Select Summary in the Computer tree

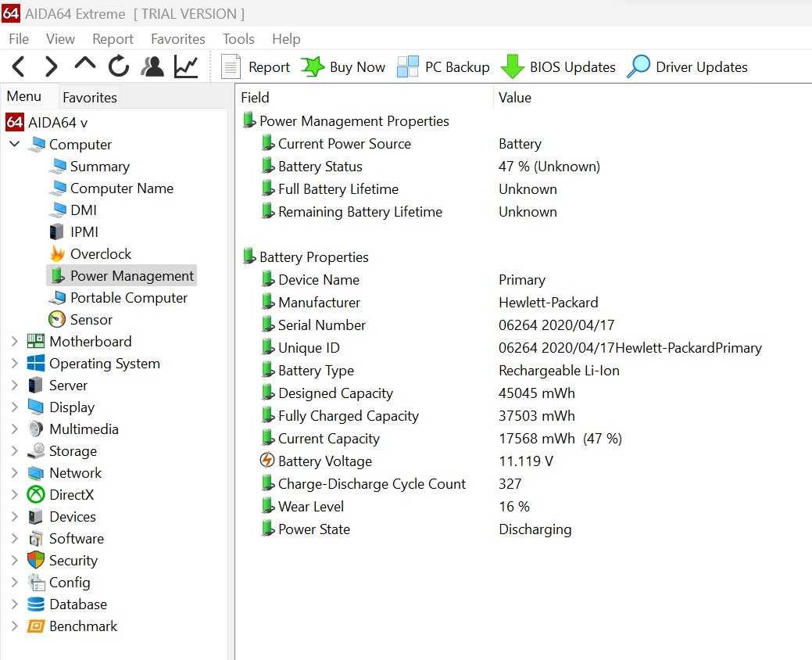click(x=100, y=167)
